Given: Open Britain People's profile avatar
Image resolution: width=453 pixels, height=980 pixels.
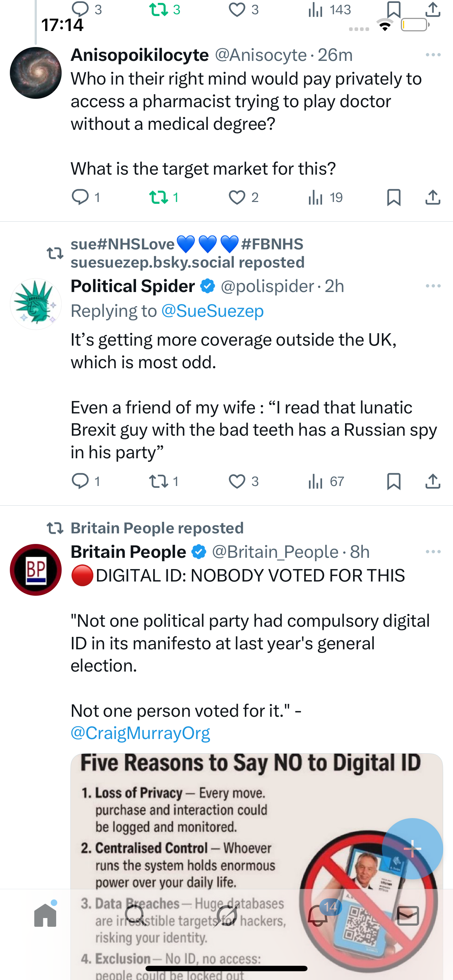Looking at the screenshot, I should point(36,569).
